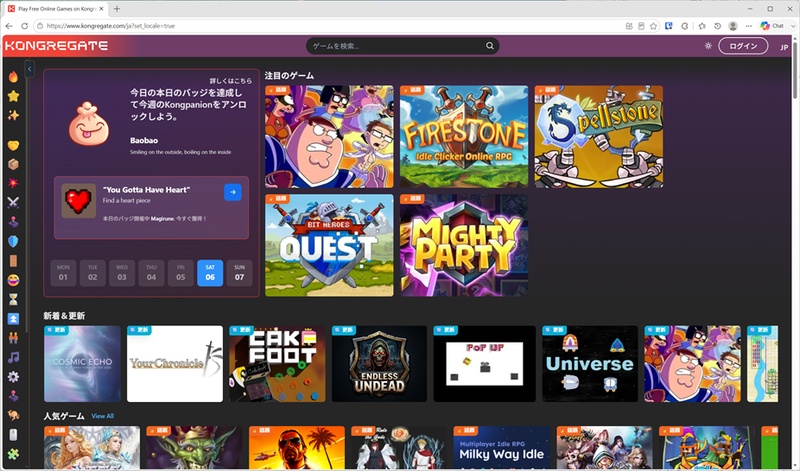
Task: Open the Magirune game link
Action: pos(162,218)
